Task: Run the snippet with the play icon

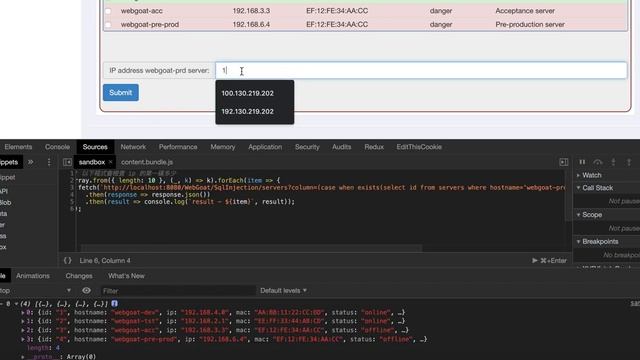Action: (x=535, y=260)
